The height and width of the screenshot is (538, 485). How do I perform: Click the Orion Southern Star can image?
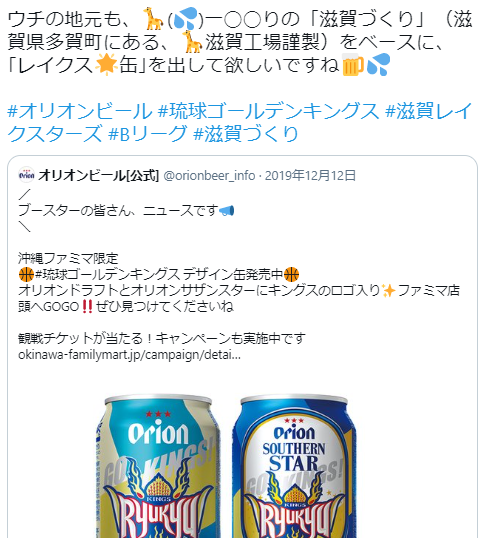[x=294, y=466]
